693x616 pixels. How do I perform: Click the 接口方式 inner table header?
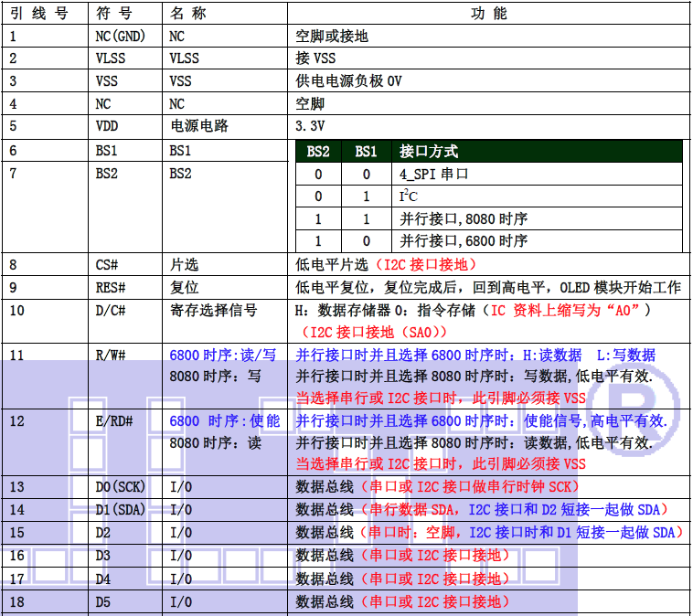pos(429,151)
